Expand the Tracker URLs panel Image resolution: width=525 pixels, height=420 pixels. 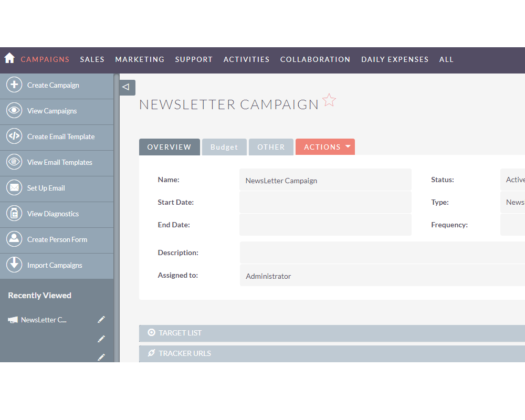(184, 353)
